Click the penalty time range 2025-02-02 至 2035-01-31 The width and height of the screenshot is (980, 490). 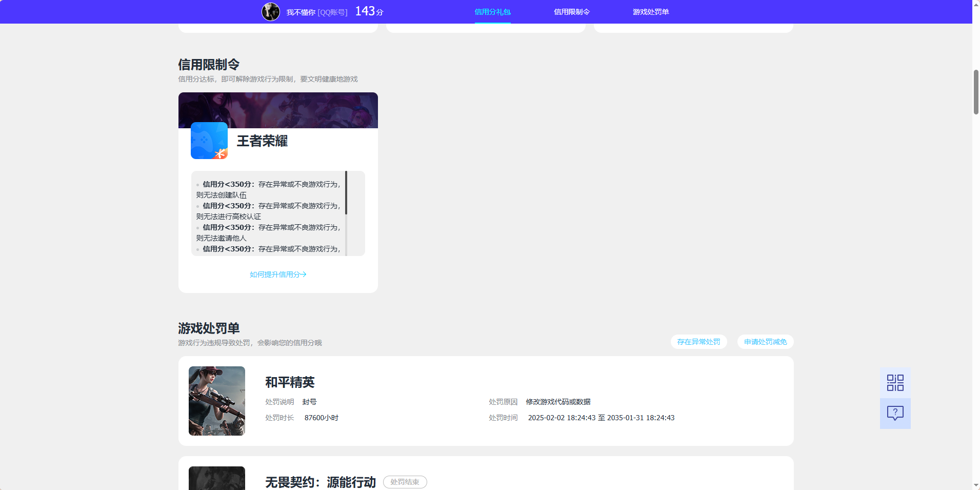601,418
